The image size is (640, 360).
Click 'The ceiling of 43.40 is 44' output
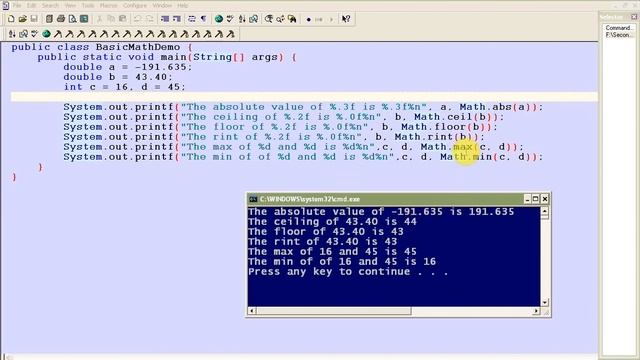tap(332, 222)
